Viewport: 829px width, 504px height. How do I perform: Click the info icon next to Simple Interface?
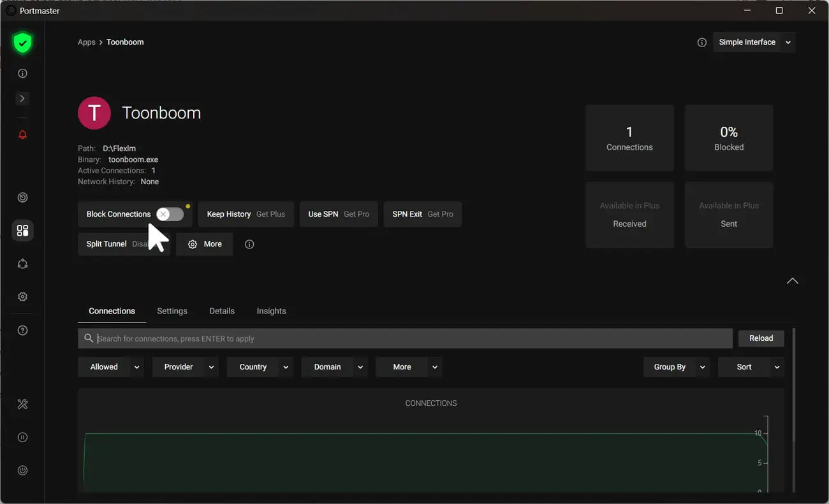click(x=702, y=42)
